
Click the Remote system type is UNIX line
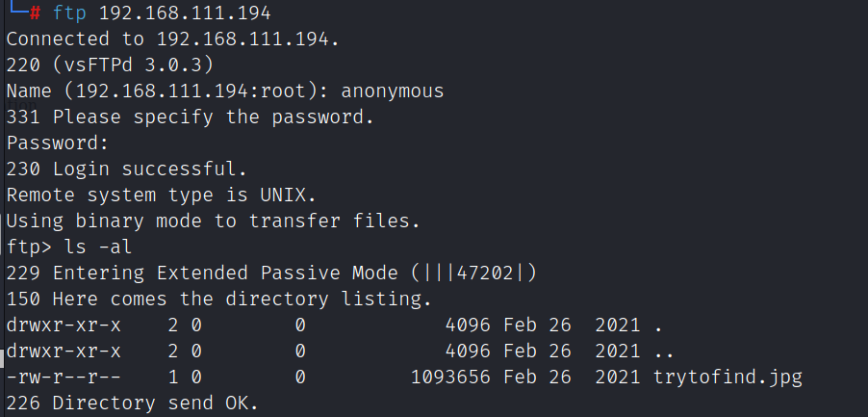tap(162, 195)
